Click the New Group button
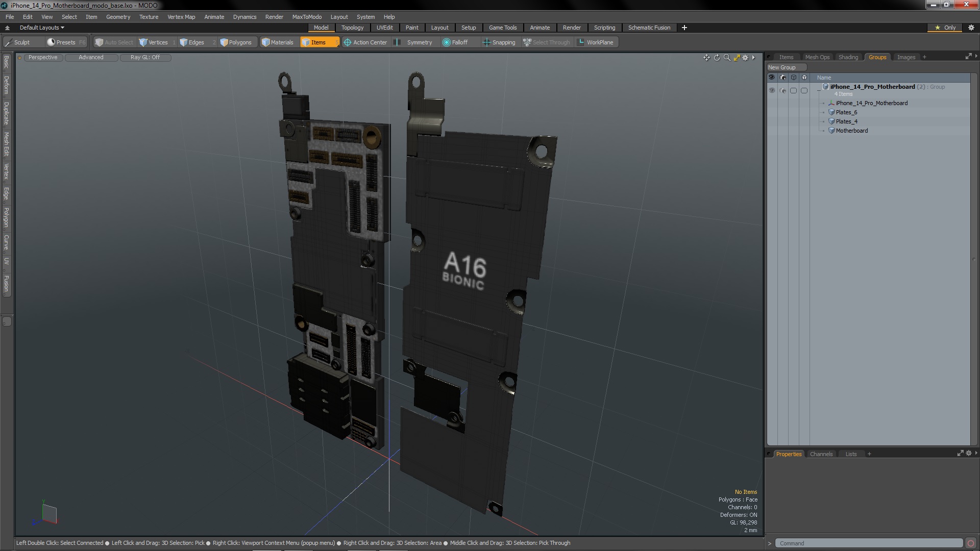This screenshot has width=980, height=551. tap(786, 67)
